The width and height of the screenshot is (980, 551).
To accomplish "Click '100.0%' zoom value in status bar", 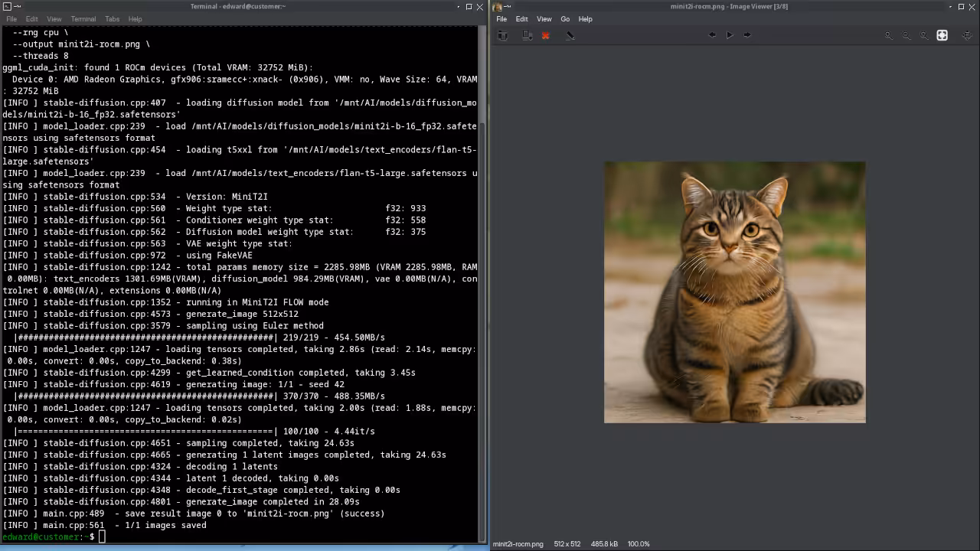I will click(x=639, y=544).
